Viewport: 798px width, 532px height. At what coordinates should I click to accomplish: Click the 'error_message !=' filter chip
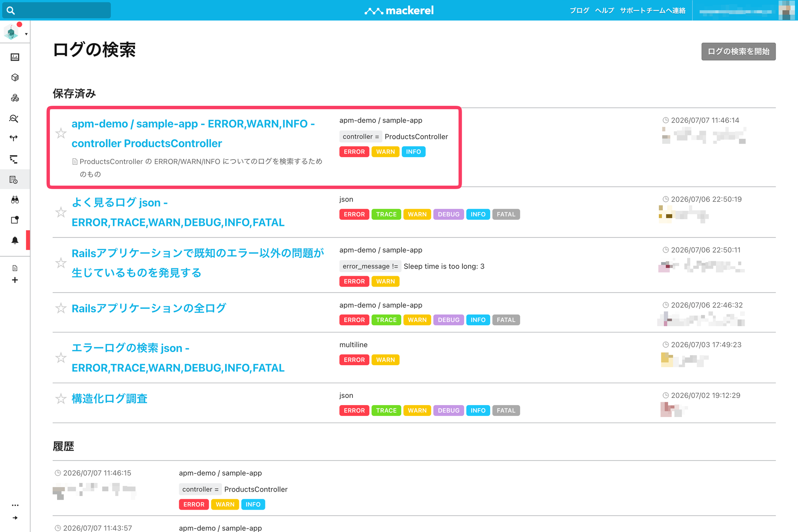coord(370,266)
